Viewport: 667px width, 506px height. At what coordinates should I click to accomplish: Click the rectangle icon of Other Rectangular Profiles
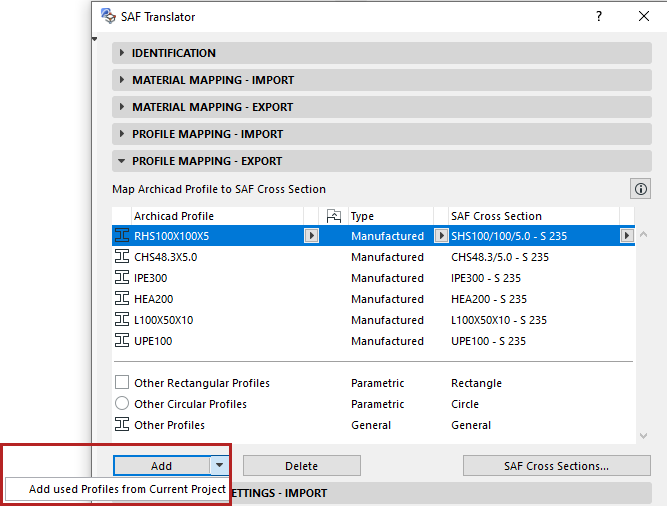(x=122, y=382)
